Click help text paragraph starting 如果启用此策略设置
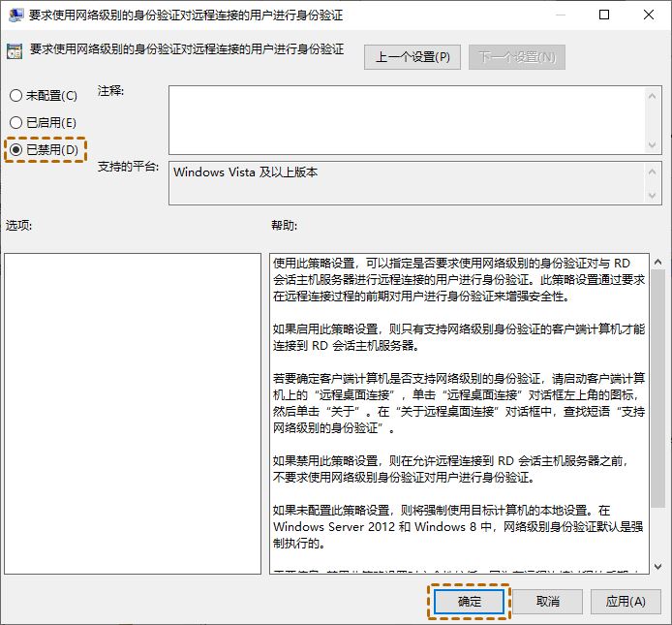 click(x=459, y=337)
